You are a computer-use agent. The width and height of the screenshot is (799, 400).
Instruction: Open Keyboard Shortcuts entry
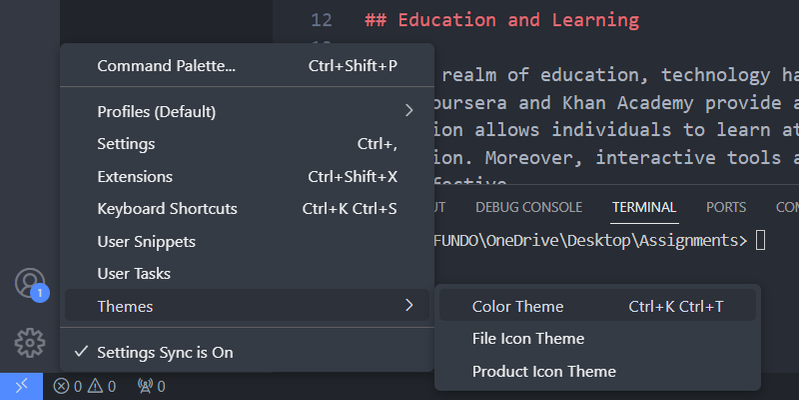[x=167, y=209]
